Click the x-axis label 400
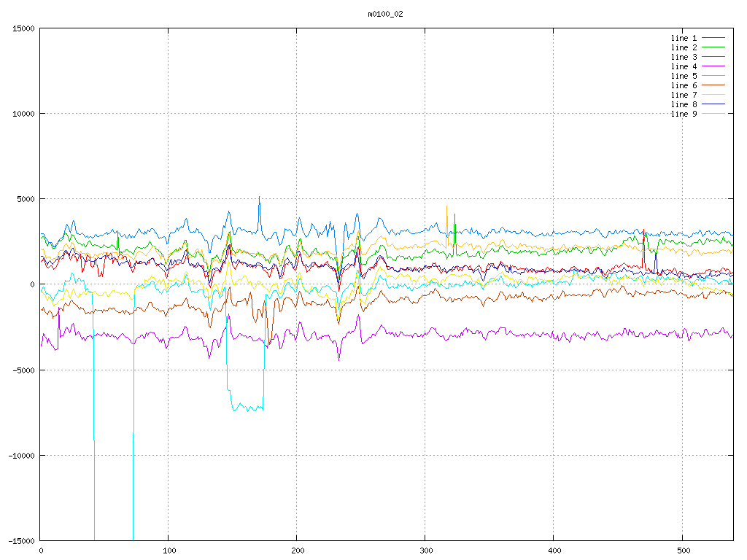 tap(554, 551)
